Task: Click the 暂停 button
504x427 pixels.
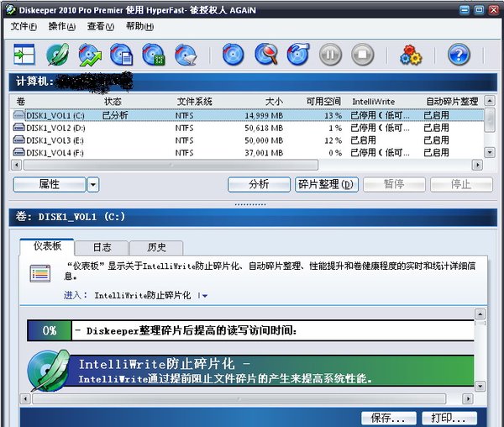Action: [394, 185]
